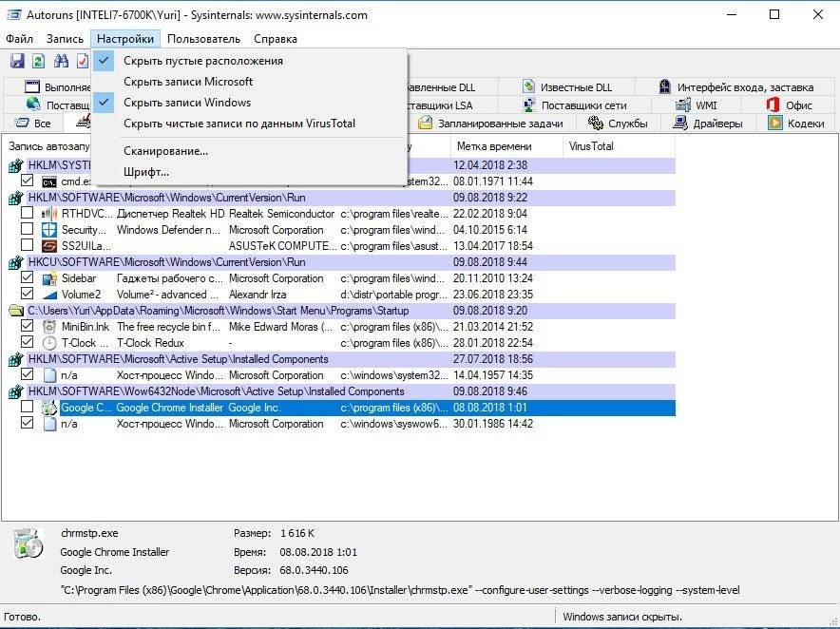This screenshot has width=840, height=629.
Task: Open the Офис tab
Action: coord(789,105)
